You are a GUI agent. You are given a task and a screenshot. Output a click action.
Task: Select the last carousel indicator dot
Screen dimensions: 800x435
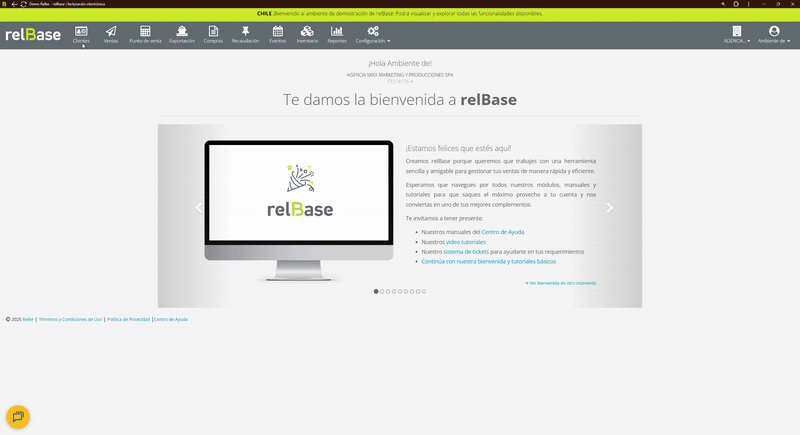tap(424, 291)
